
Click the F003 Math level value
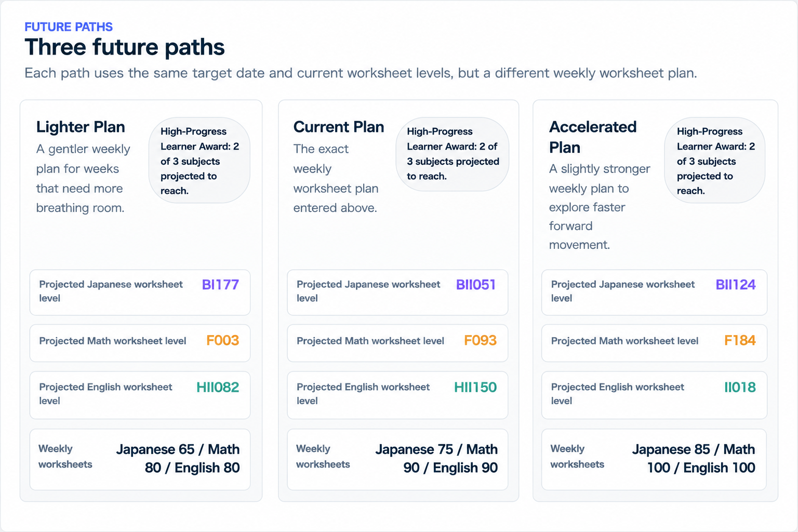point(223,340)
